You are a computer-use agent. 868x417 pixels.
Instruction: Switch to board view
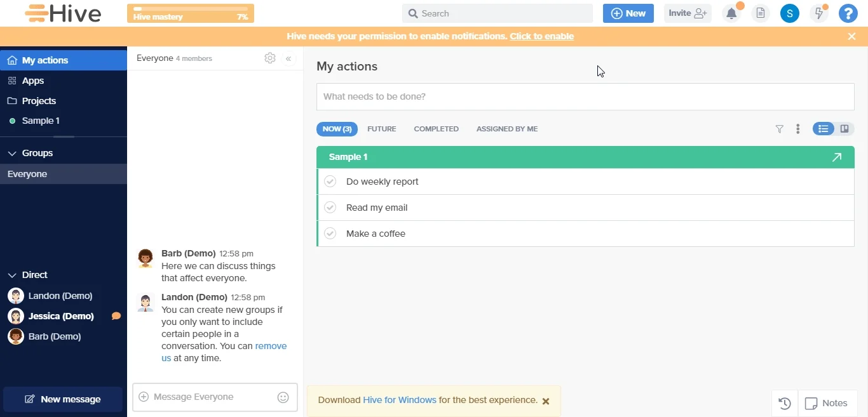click(844, 129)
